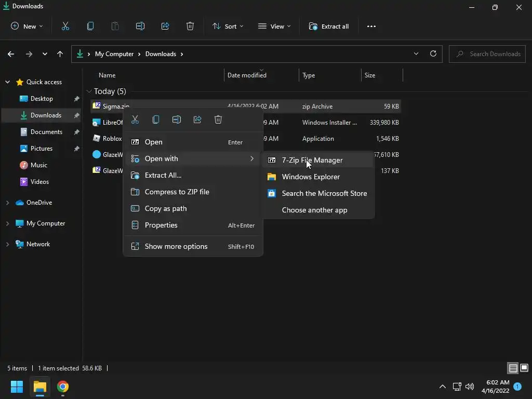Image resolution: width=532 pixels, height=399 pixels.
Task: Choose Open in context menu
Action: (x=193, y=142)
